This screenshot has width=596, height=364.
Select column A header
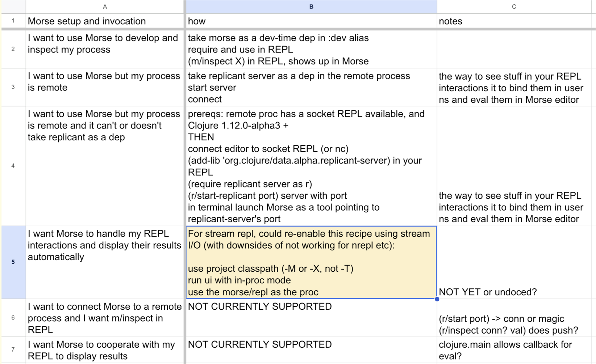click(105, 6)
